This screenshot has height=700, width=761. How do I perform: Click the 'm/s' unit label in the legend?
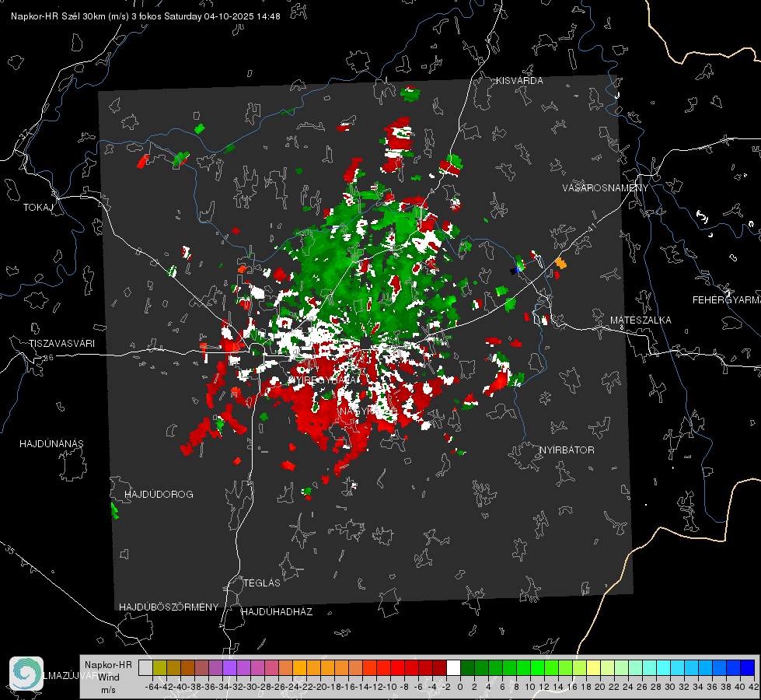coord(108,690)
